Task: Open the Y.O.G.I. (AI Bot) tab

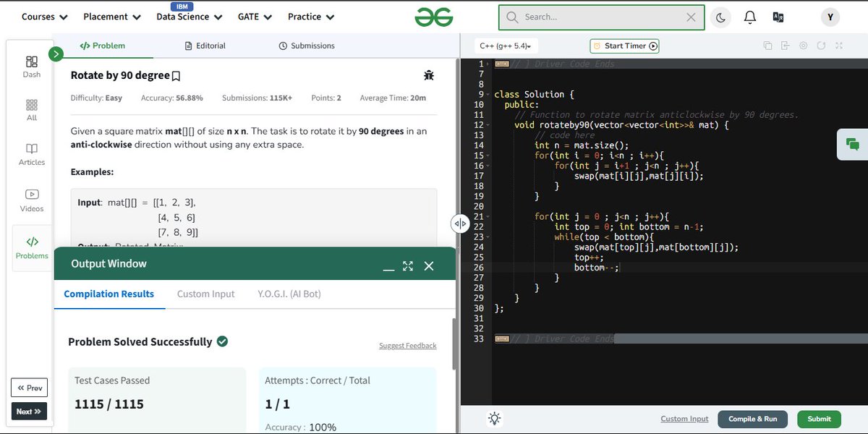Action: tap(289, 294)
